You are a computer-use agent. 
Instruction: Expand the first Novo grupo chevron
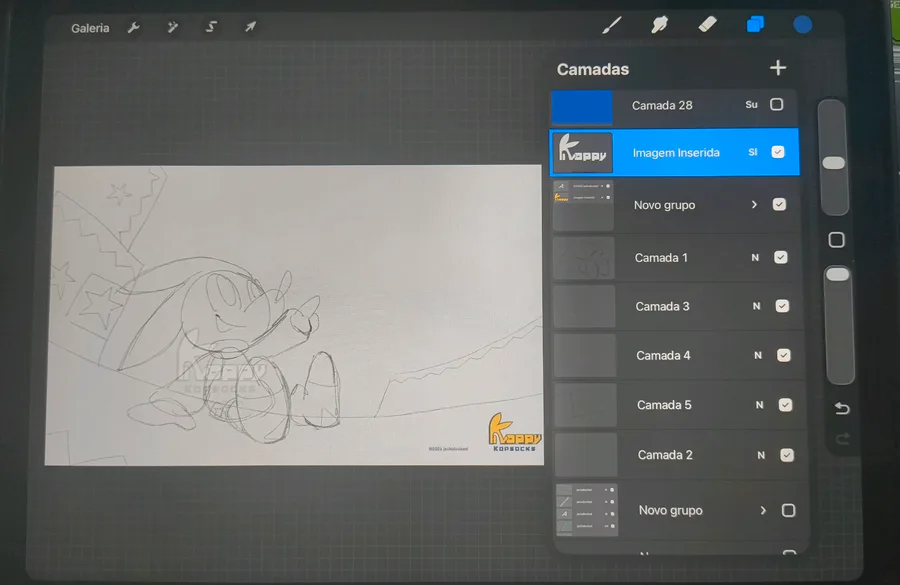click(754, 204)
